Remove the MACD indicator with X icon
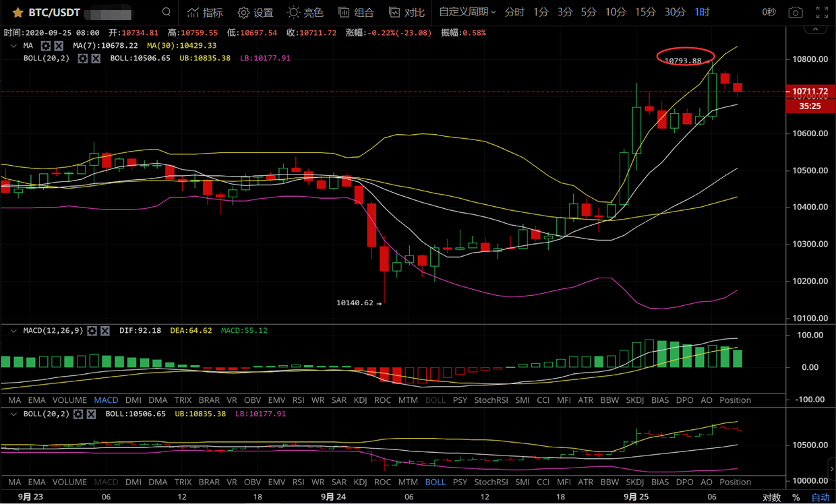Viewport: 836px width, 504px height. 105,331
